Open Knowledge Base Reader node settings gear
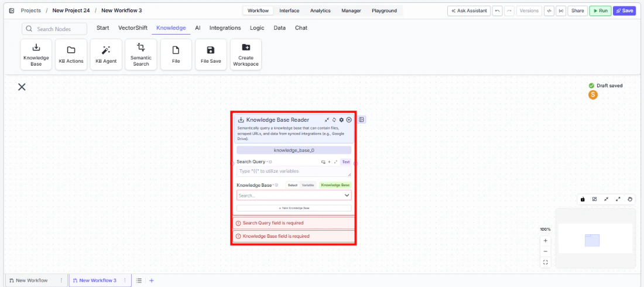Viewport: 644px width, 287px height. [x=341, y=119]
